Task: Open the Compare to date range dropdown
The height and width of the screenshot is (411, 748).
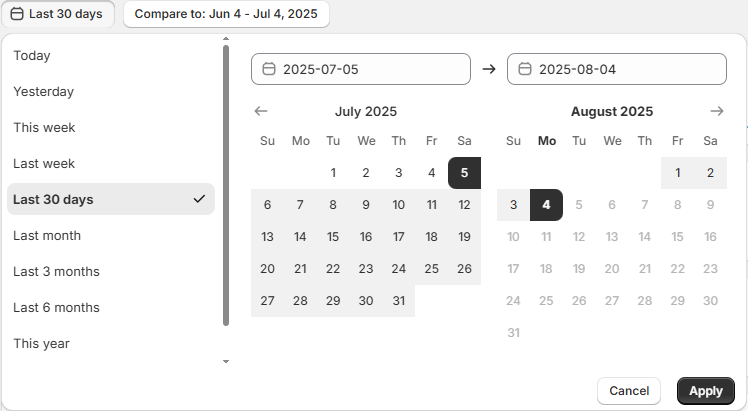Action: click(x=226, y=14)
